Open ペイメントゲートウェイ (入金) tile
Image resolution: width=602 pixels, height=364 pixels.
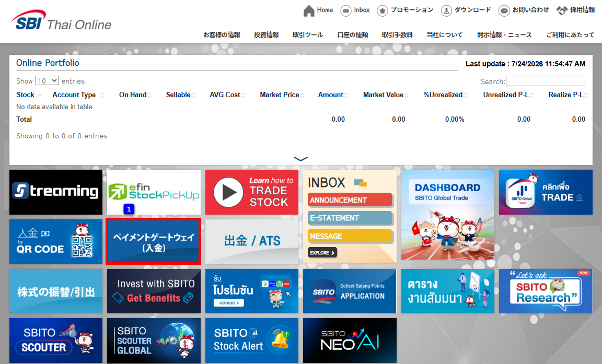[x=154, y=242]
